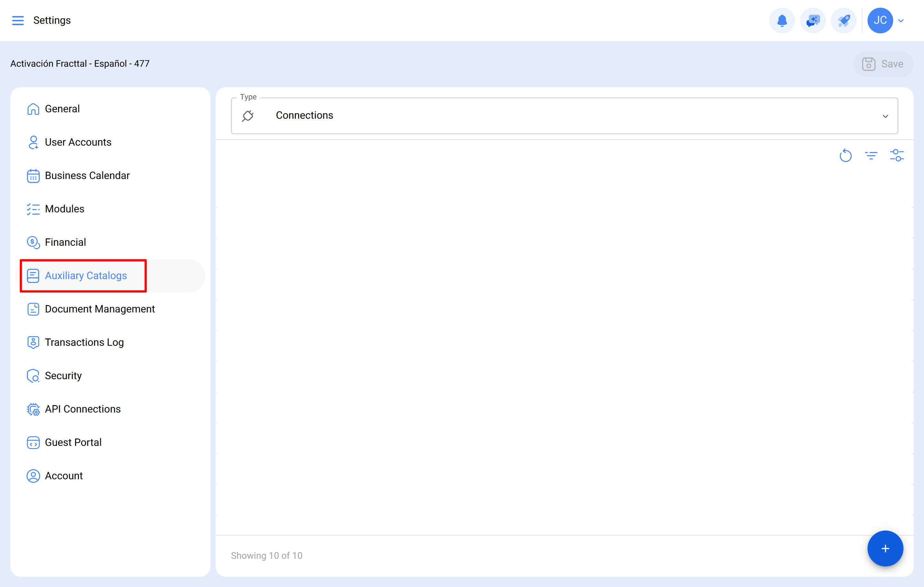Select the Financial settings entry
The image size is (924, 587).
coord(65,242)
